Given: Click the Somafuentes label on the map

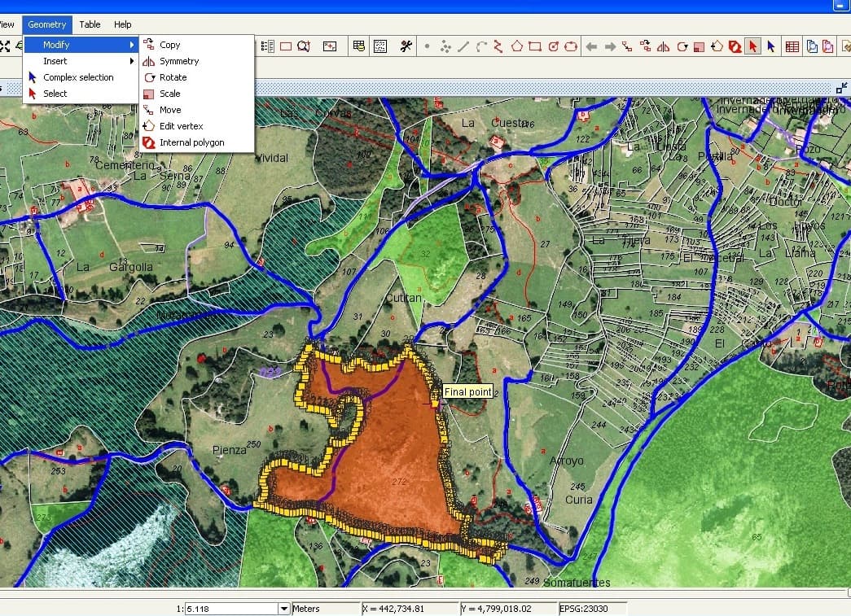Looking at the screenshot, I should (577, 583).
